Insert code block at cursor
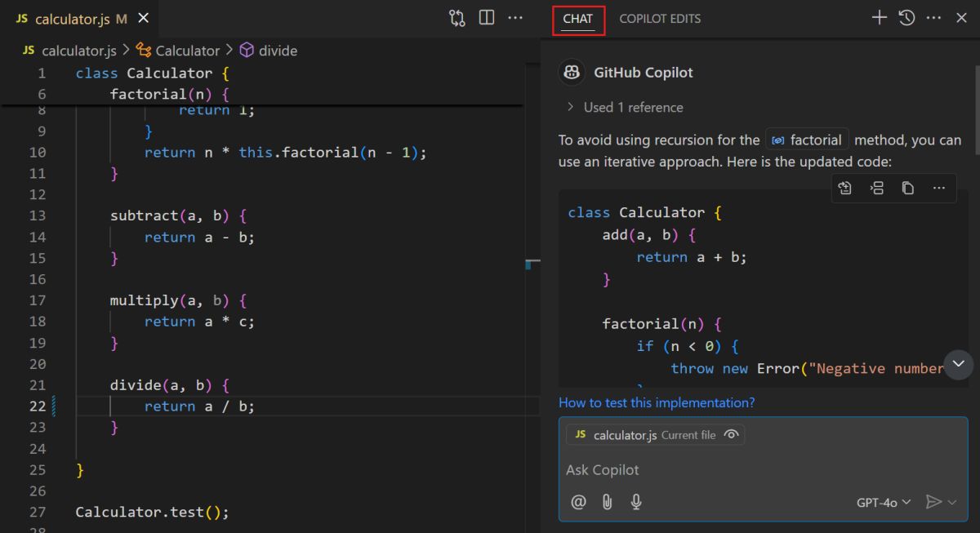980x533 pixels. [x=876, y=188]
